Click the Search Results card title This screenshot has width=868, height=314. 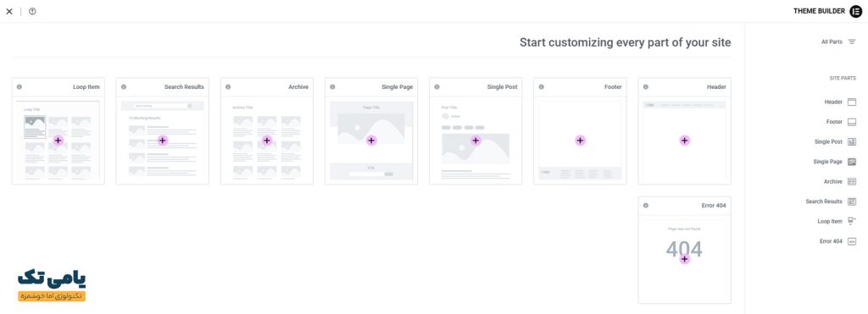[x=184, y=87]
